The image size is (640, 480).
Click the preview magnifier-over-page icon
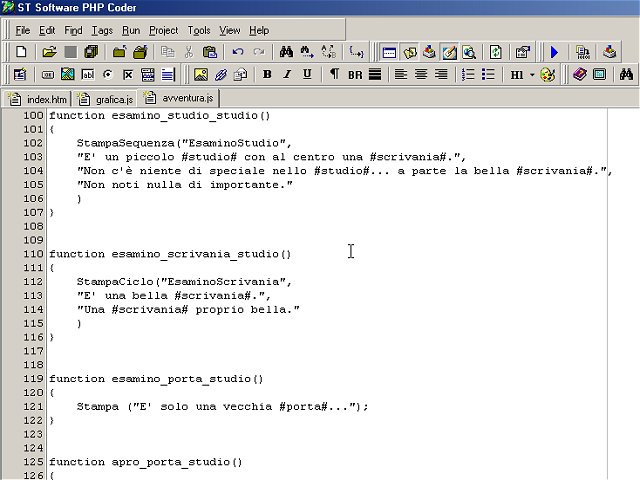click(469, 52)
